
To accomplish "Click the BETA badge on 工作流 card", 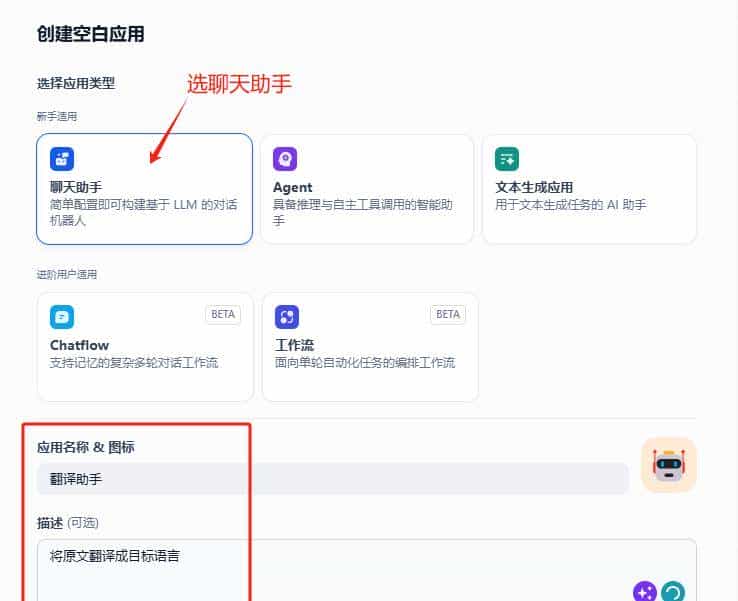I will point(448,314).
